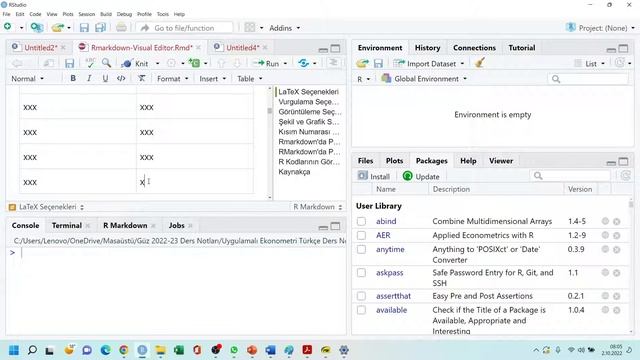Open the Table dropdown menu
The height and width of the screenshot is (360, 640).
[x=249, y=78]
